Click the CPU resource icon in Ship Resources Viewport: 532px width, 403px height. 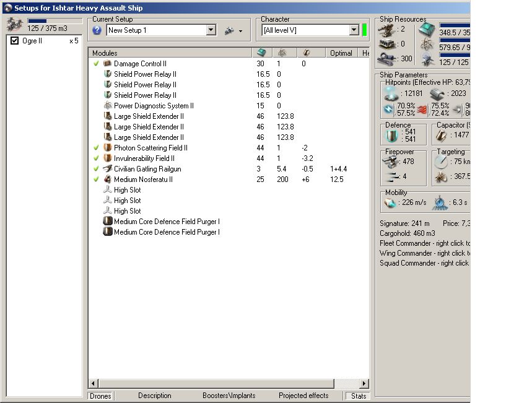427,30
